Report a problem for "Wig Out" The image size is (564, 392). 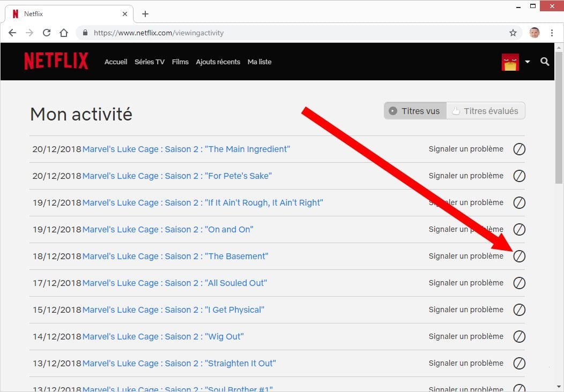point(466,336)
